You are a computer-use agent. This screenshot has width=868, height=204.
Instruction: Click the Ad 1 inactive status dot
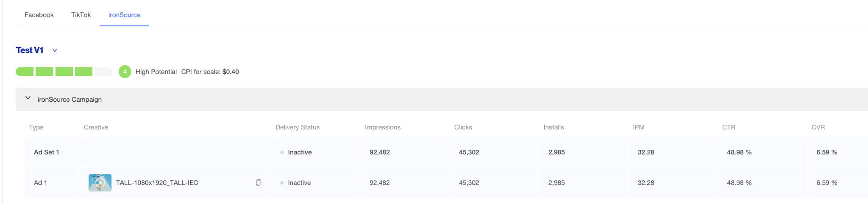(x=282, y=183)
